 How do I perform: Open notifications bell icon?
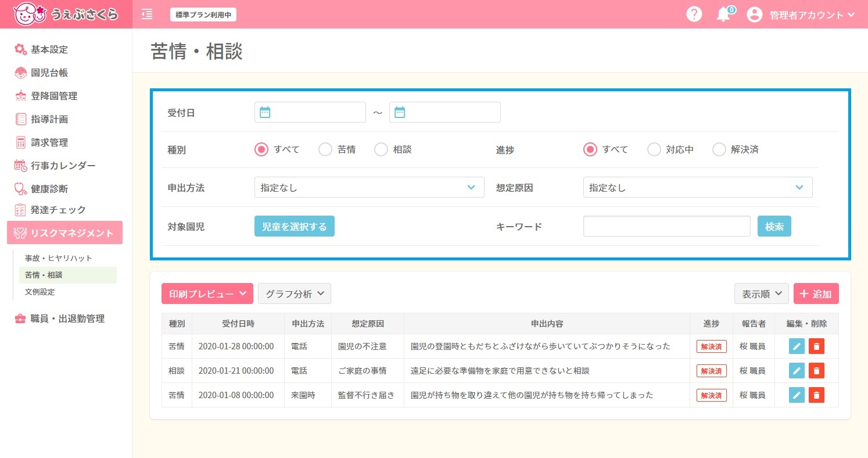click(723, 15)
